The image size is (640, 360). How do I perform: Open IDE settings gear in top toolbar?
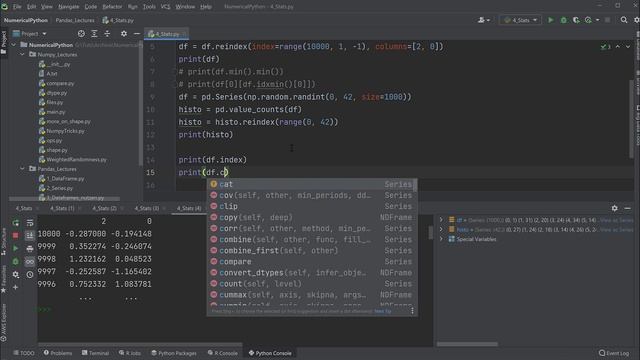[x=636, y=20]
